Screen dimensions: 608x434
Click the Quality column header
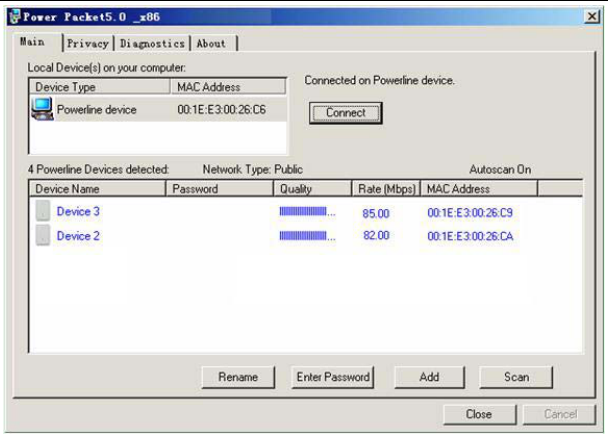[x=313, y=189]
